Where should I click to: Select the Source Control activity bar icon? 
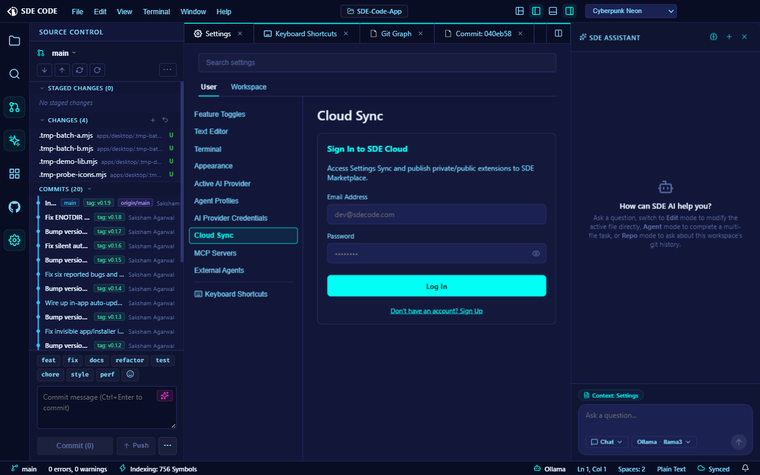[15, 107]
